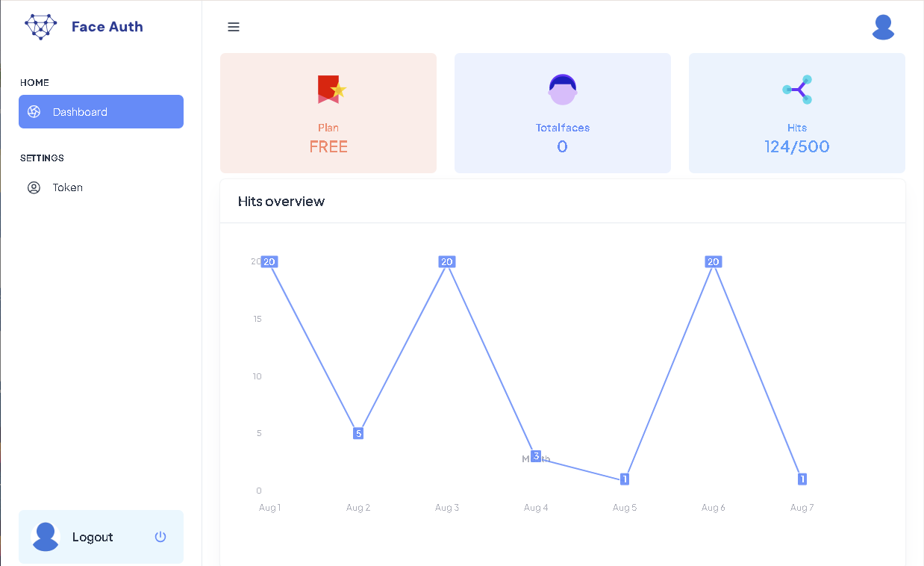This screenshot has width=924, height=566.
Task: Toggle the sidebar with the menu button
Action: point(234,27)
